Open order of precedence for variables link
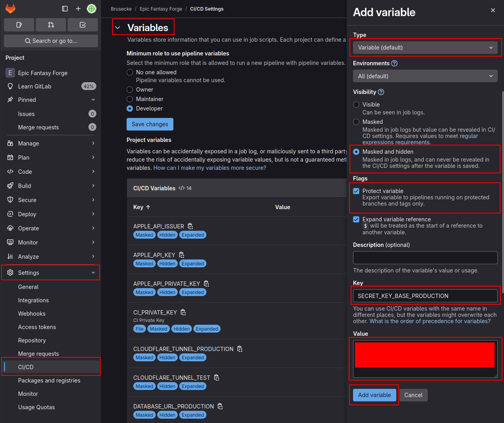504x423 pixels. coord(430,321)
